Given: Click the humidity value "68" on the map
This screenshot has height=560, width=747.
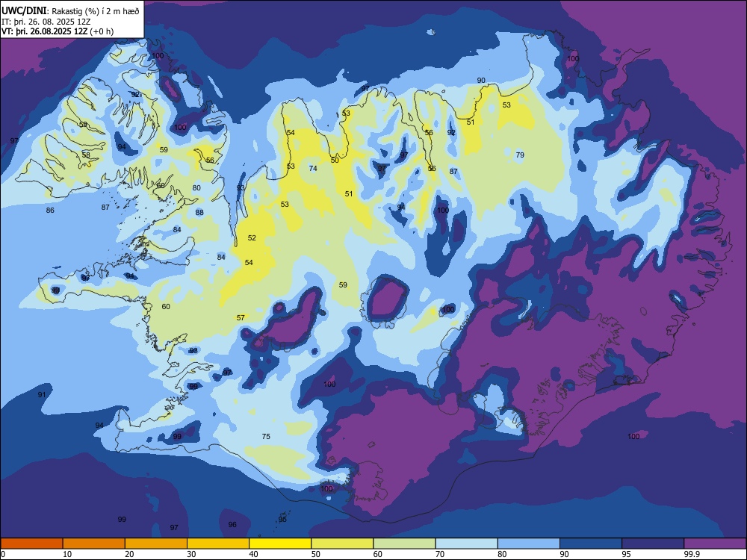Looking at the screenshot, I should [161, 185].
